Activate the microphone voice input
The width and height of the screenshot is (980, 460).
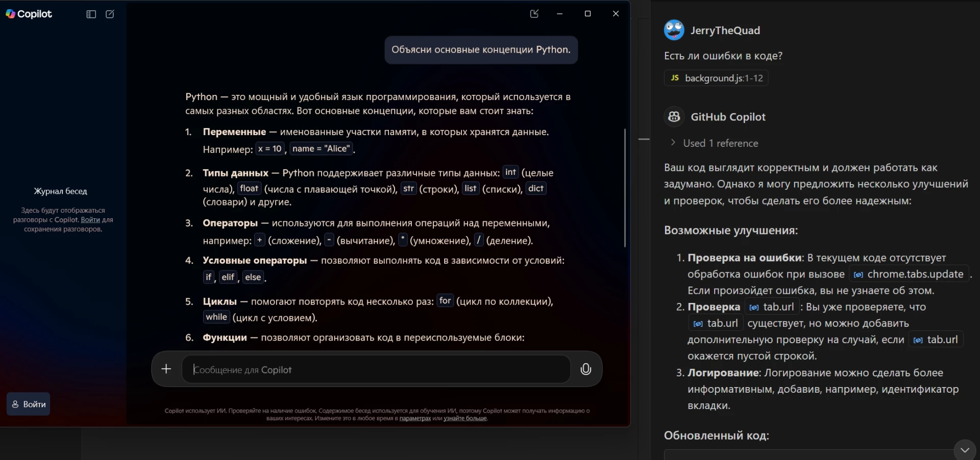[585, 369]
